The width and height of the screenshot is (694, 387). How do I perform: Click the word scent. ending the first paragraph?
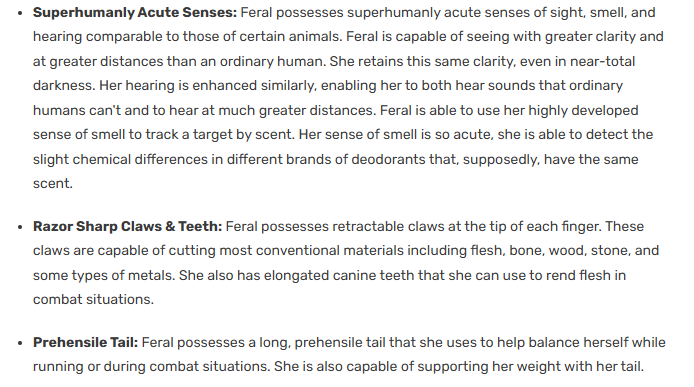click(x=53, y=183)
